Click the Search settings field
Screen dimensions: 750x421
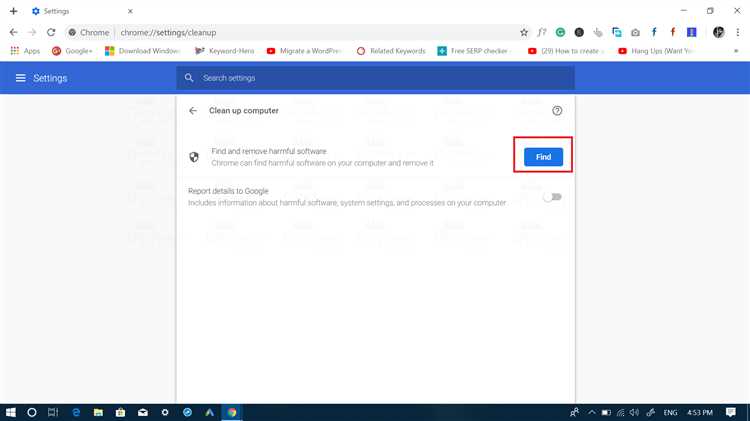coord(375,78)
